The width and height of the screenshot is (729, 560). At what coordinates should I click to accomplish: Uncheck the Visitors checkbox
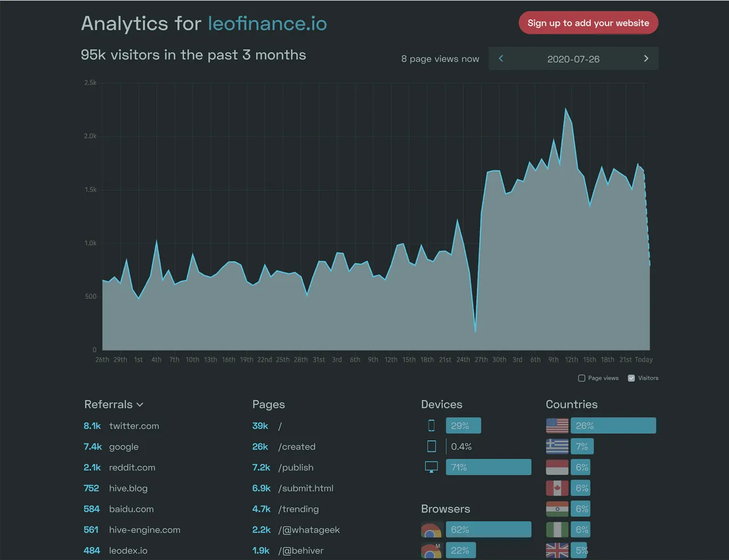[631, 378]
